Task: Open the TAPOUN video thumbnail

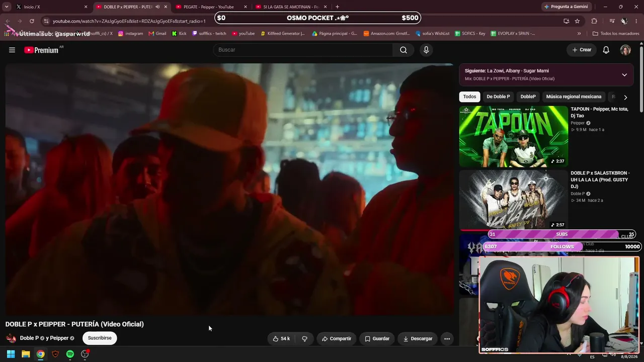Action: pos(514,136)
